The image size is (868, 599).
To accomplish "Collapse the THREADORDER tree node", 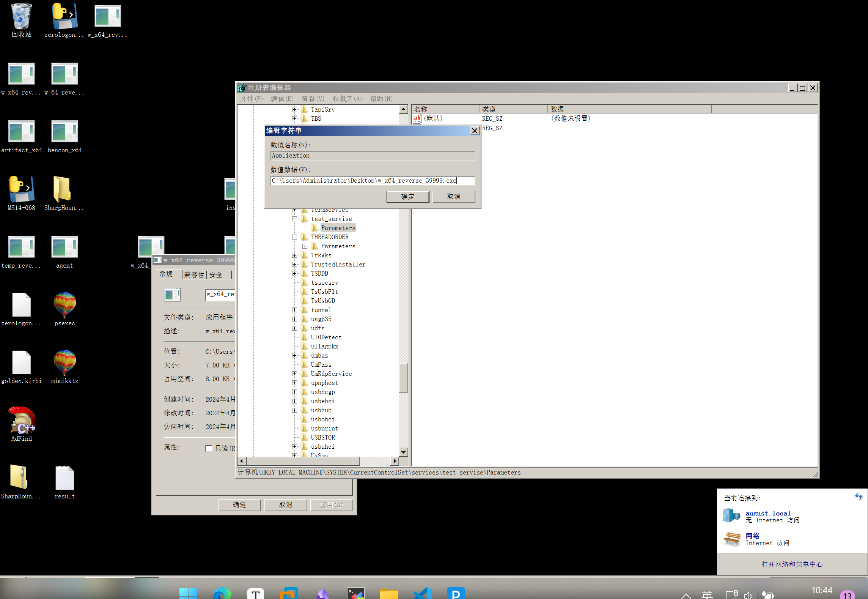I will [x=294, y=237].
